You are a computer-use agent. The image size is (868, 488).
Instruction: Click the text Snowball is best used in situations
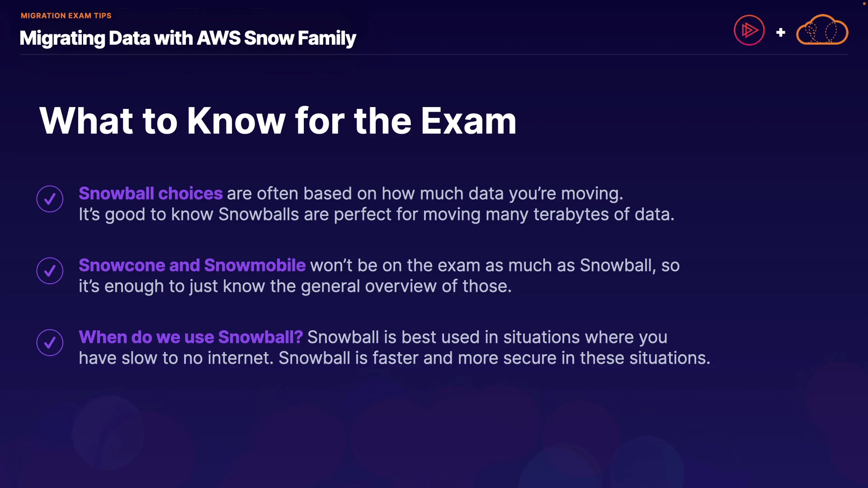(x=487, y=337)
